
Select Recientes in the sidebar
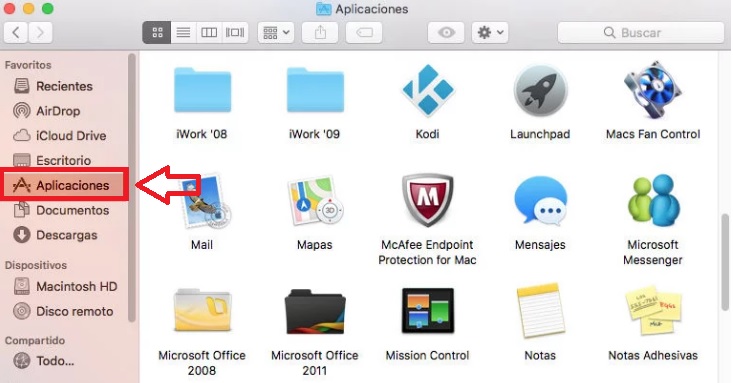click(x=64, y=86)
